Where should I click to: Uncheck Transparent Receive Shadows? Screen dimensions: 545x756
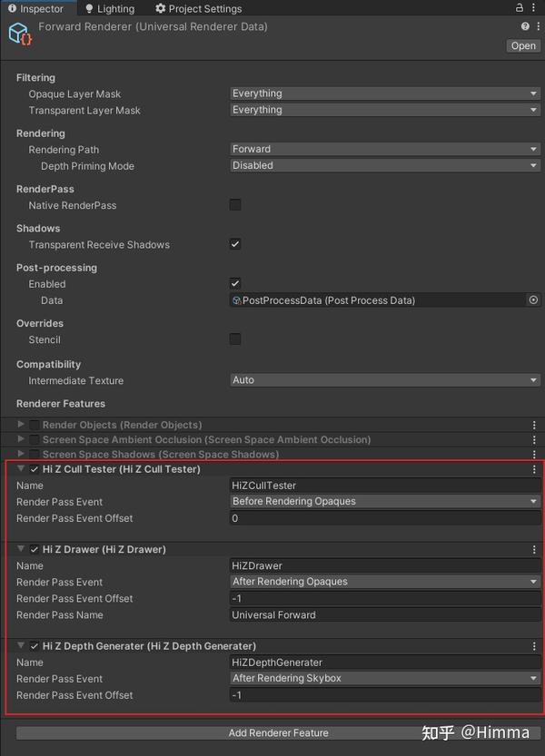[x=235, y=244]
